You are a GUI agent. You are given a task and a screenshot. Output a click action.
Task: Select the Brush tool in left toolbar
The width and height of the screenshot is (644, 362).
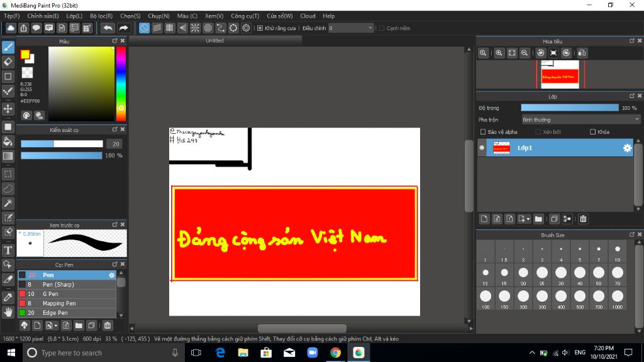click(8, 47)
